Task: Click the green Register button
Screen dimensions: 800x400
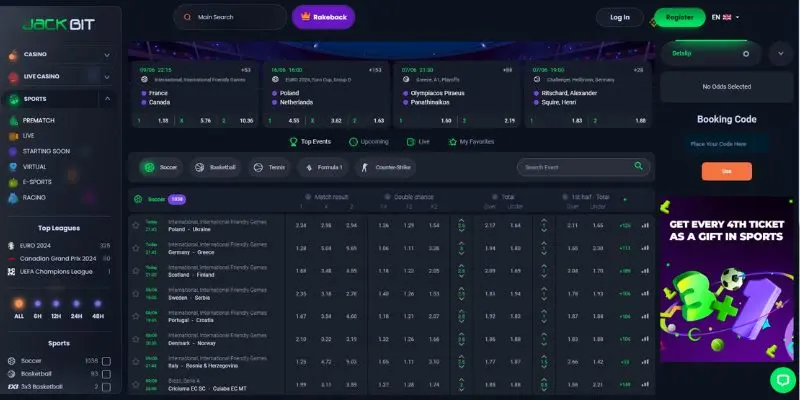Action: [x=680, y=17]
